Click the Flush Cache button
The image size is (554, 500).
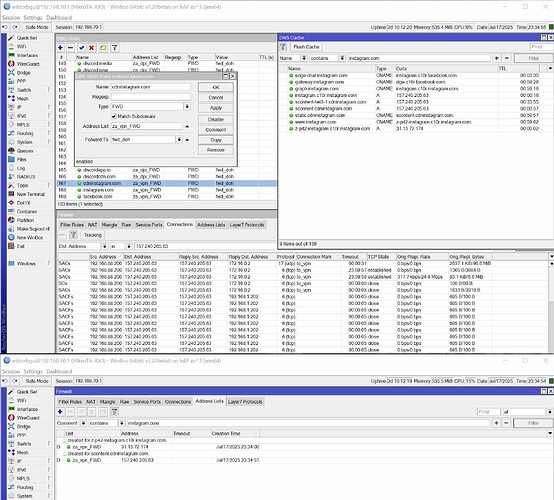(306, 47)
